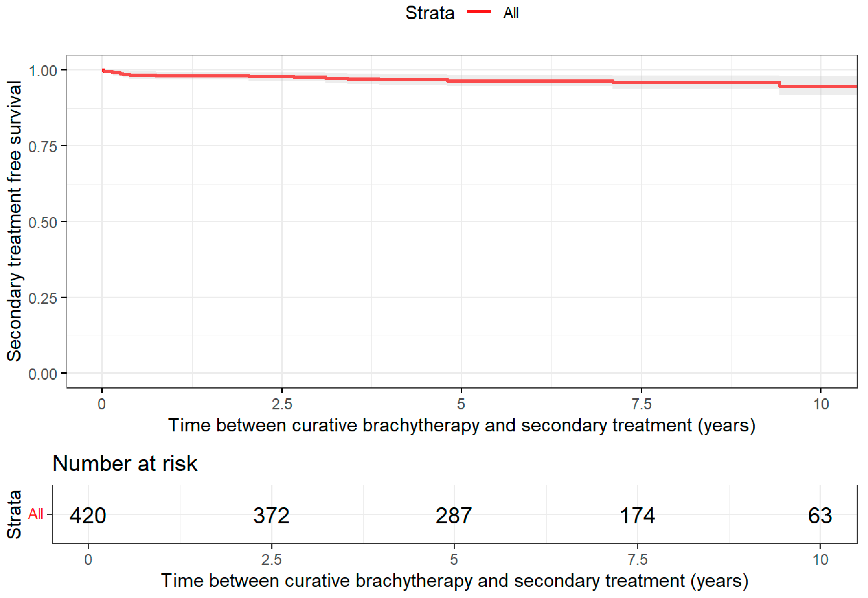Click the x-axis title directly below the survival plot

point(461,425)
